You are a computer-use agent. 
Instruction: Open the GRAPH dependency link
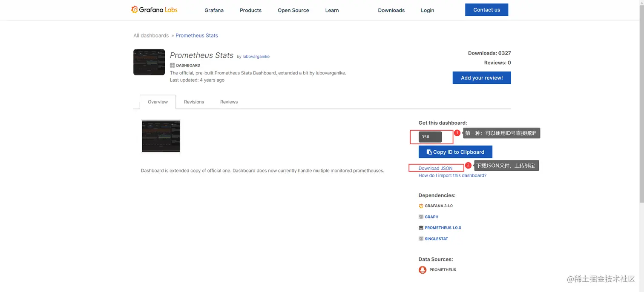coord(431,217)
